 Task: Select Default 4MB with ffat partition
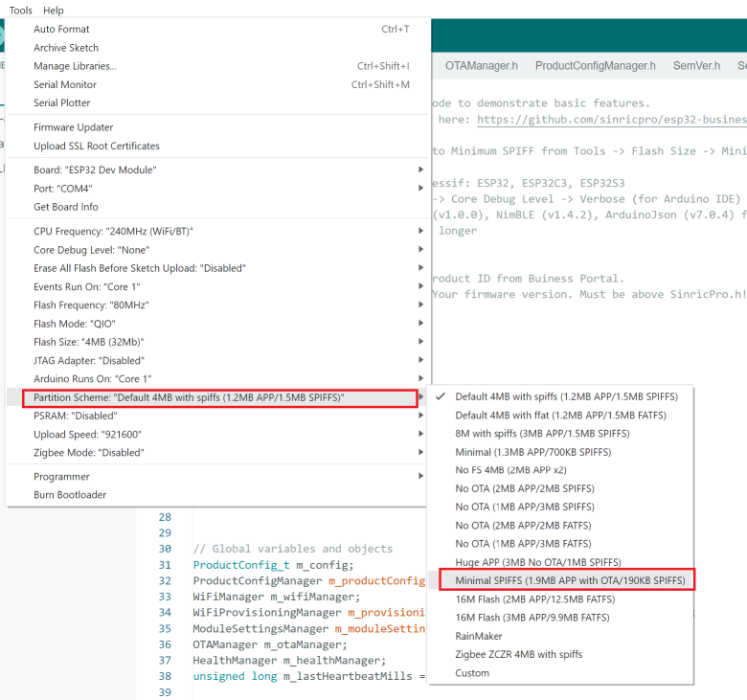click(x=560, y=415)
